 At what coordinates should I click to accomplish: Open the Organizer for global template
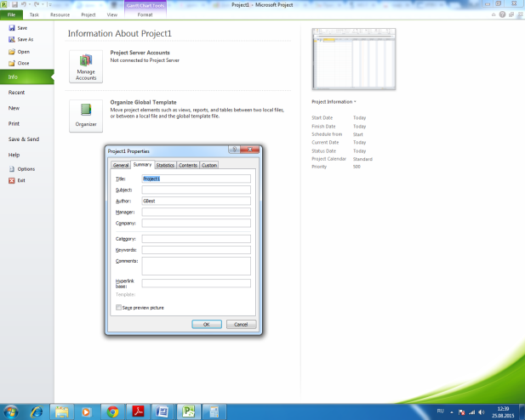[86, 116]
